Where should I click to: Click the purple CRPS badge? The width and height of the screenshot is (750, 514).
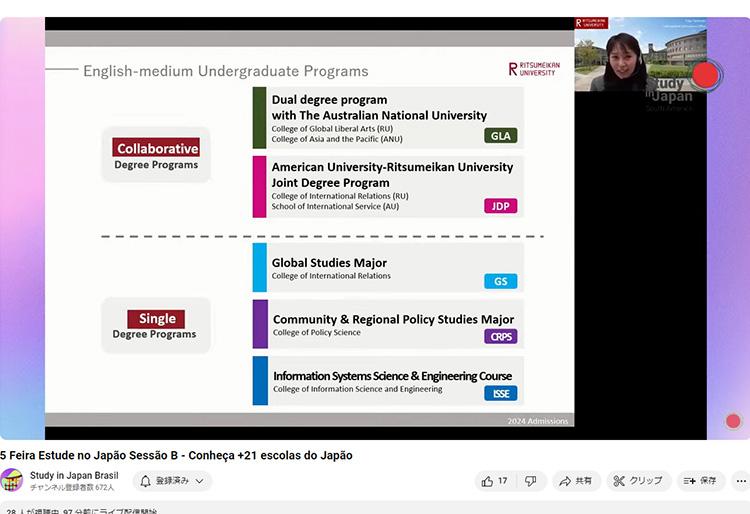500,337
